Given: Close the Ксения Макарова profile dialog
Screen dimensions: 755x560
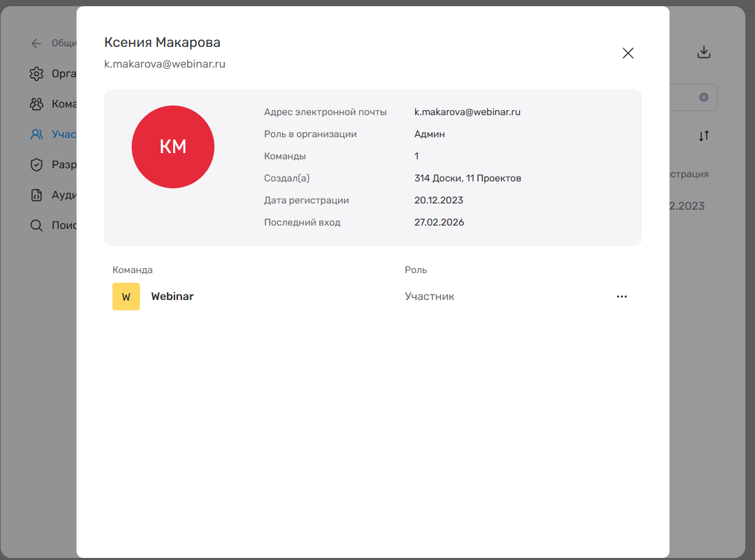Looking at the screenshot, I should [627, 53].
